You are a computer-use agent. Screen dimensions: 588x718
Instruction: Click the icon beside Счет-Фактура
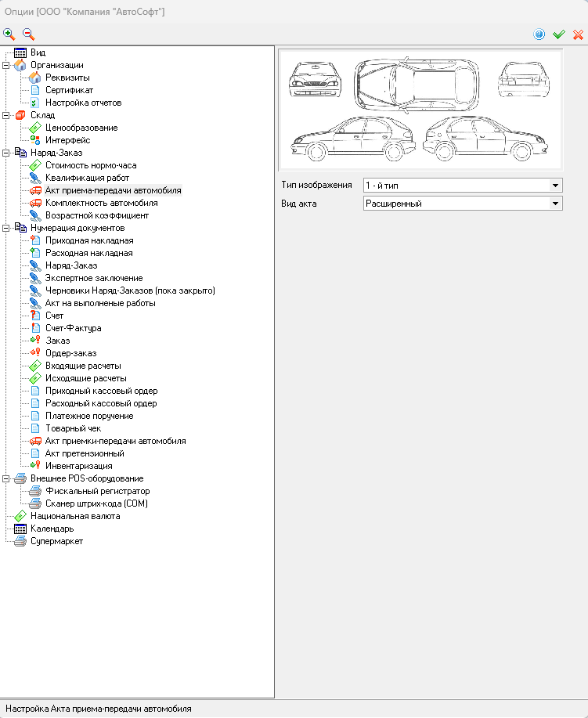pos(34,328)
